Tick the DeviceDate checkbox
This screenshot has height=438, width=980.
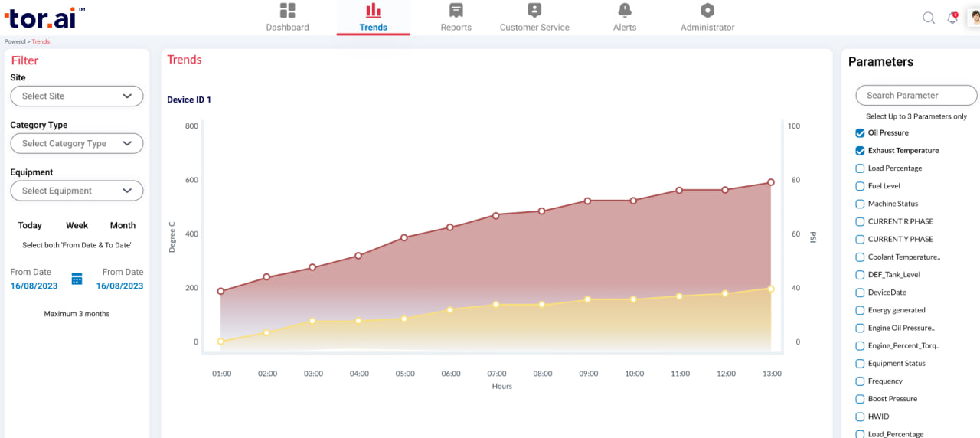[860, 293]
